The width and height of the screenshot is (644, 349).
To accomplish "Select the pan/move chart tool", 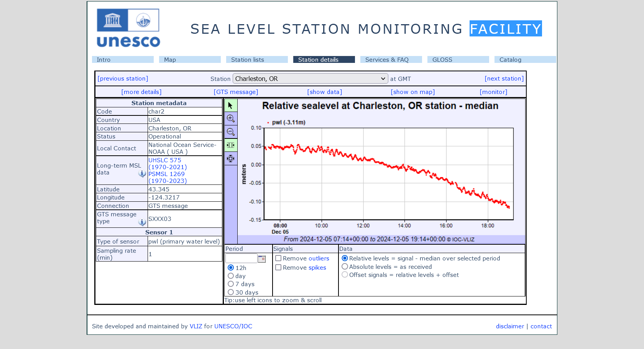I will 231,158.
